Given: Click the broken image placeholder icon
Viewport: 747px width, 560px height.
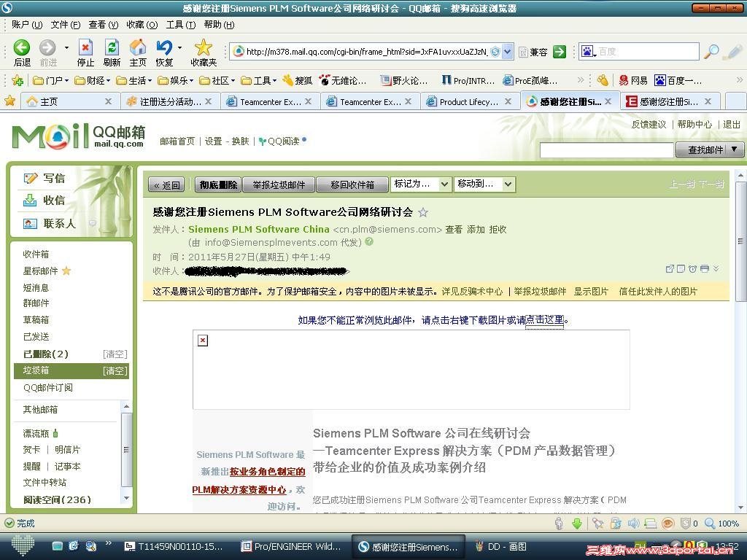Looking at the screenshot, I should coord(203,340).
